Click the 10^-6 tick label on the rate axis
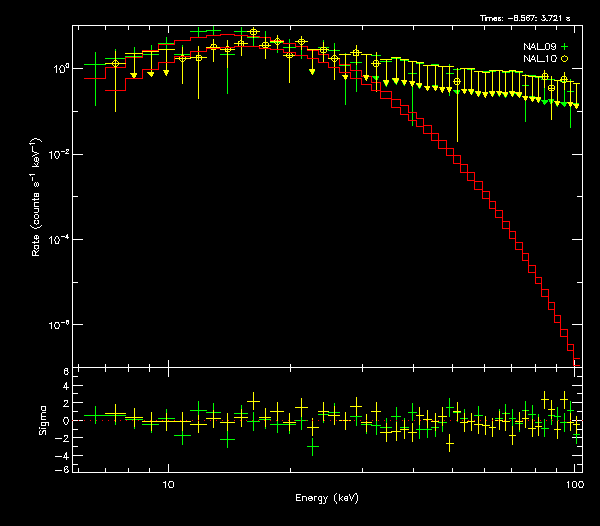Screen dimensions: 600x526 coord(60,325)
